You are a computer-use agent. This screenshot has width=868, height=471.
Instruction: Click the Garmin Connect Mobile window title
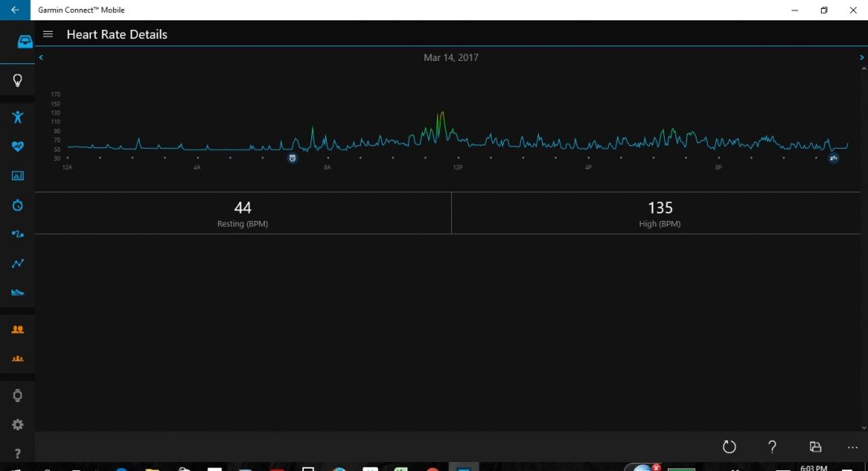pos(81,10)
